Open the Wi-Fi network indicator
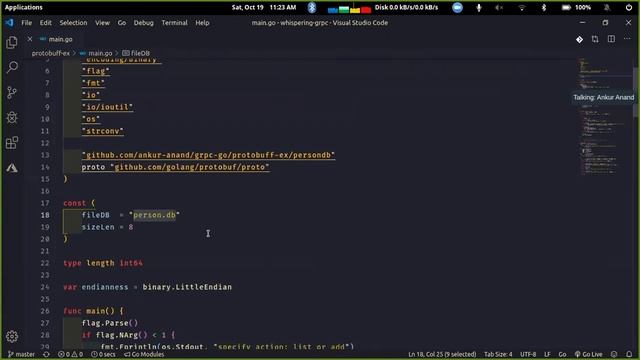The height and width of the screenshot is (360, 640). tap(522, 7)
